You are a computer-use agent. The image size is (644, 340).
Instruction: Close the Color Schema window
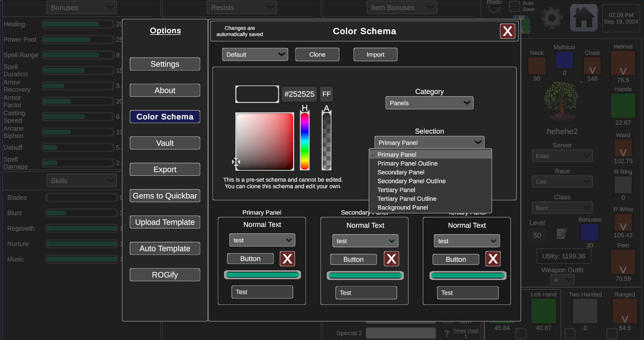[507, 31]
